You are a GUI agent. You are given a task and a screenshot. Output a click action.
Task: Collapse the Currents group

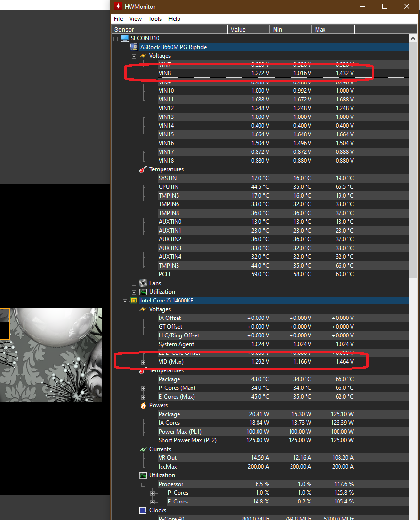pos(134,450)
